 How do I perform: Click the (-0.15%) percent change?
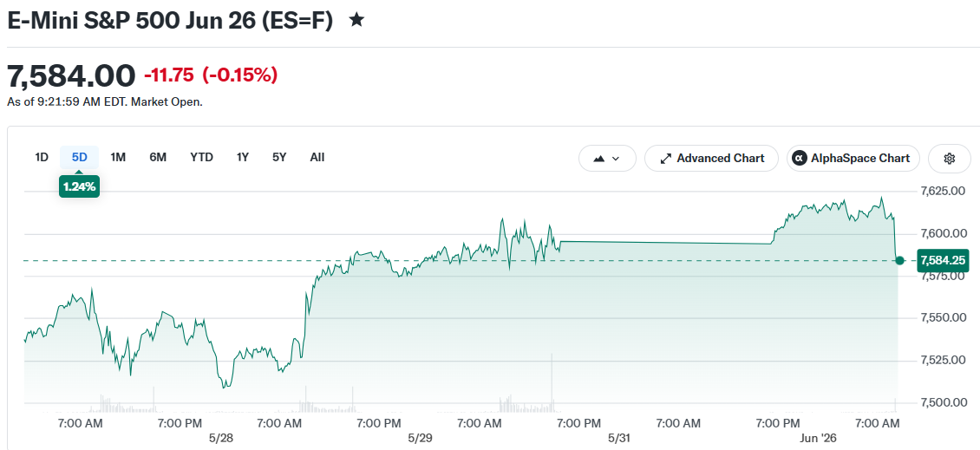tap(239, 75)
